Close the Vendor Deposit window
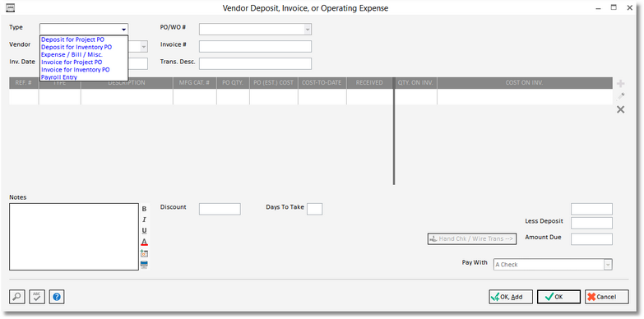 630,7
